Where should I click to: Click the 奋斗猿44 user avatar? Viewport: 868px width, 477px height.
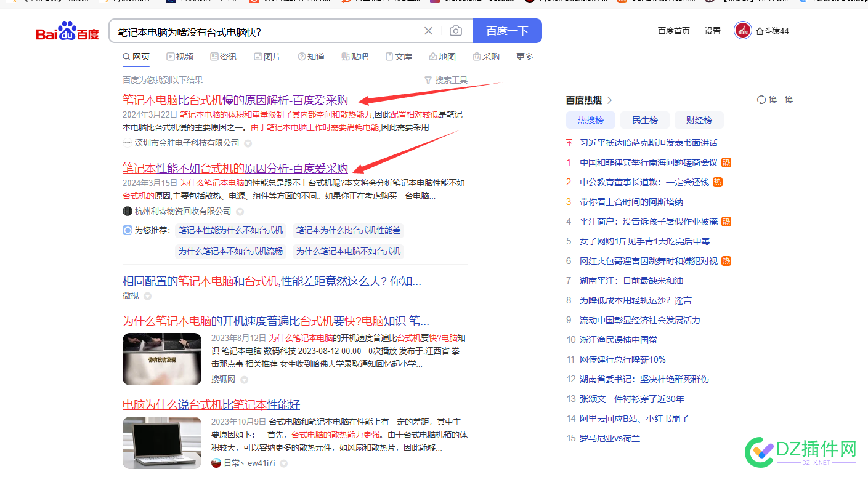pos(743,31)
